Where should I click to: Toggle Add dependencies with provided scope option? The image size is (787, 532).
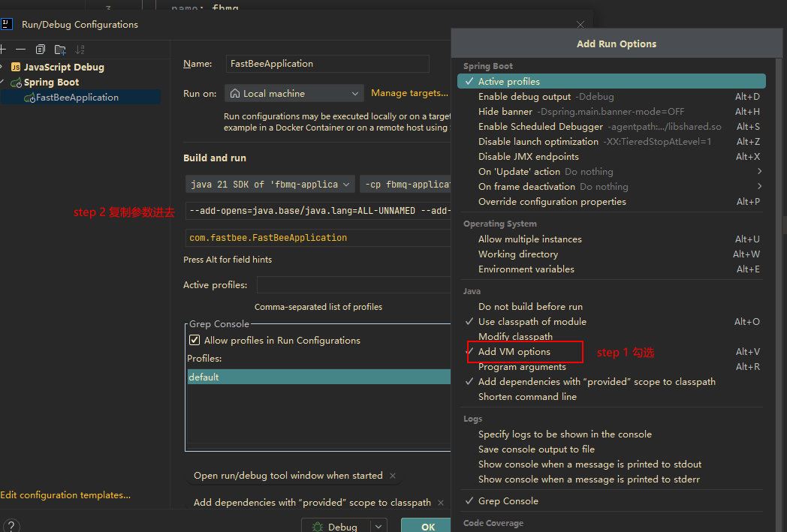611,382
